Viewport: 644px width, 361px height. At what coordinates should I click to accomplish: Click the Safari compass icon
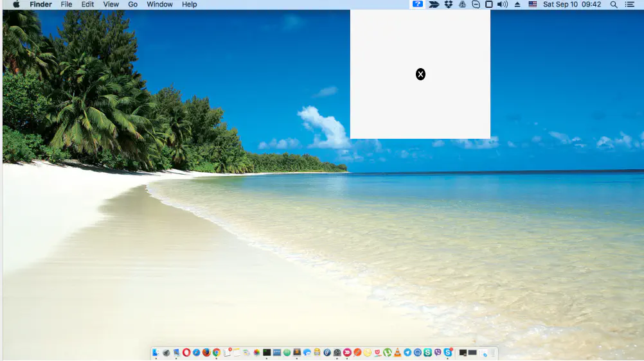[x=196, y=353]
